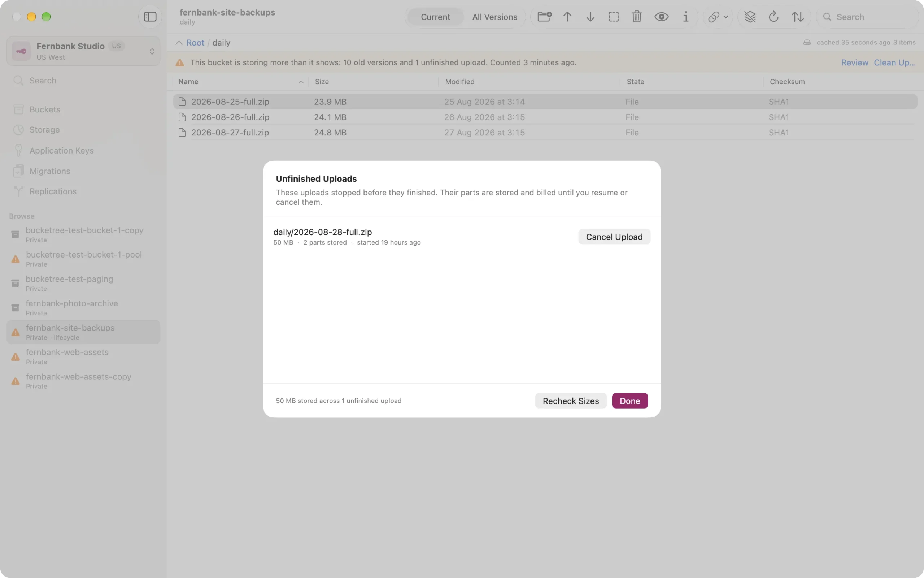Click the Cancel Upload button
The image size is (924, 578).
[x=614, y=237]
